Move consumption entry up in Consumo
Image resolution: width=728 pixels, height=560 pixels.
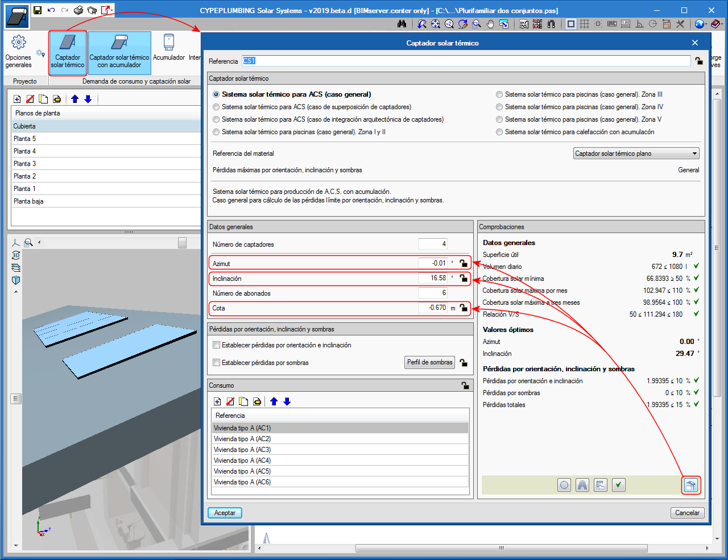tap(274, 401)
